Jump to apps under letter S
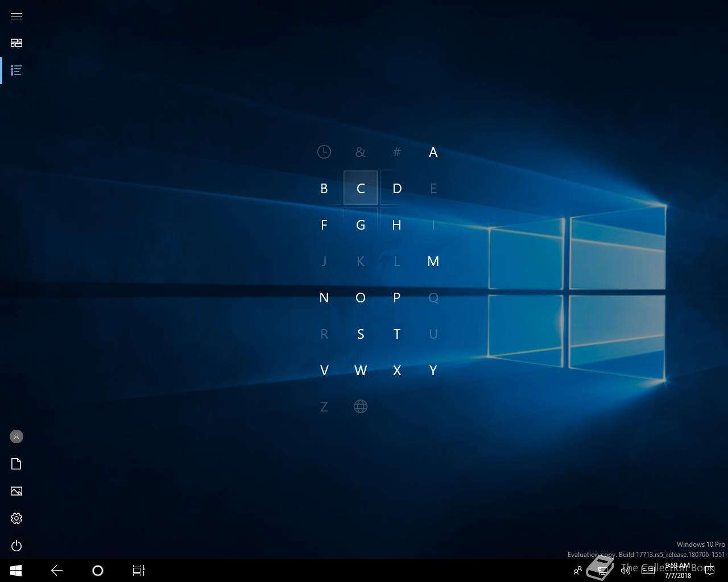Screen dimensions: 728x582 click(x=361, y=334)
